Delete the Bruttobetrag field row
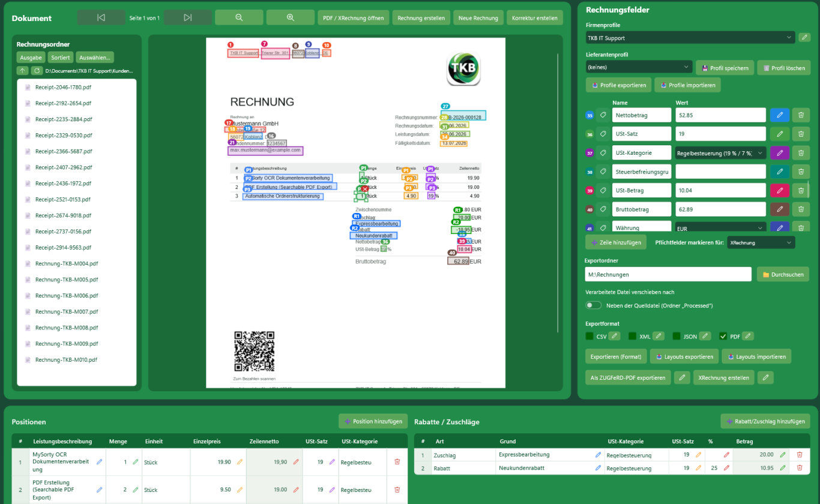Screen dimensions: 820x504 [801, 209]
